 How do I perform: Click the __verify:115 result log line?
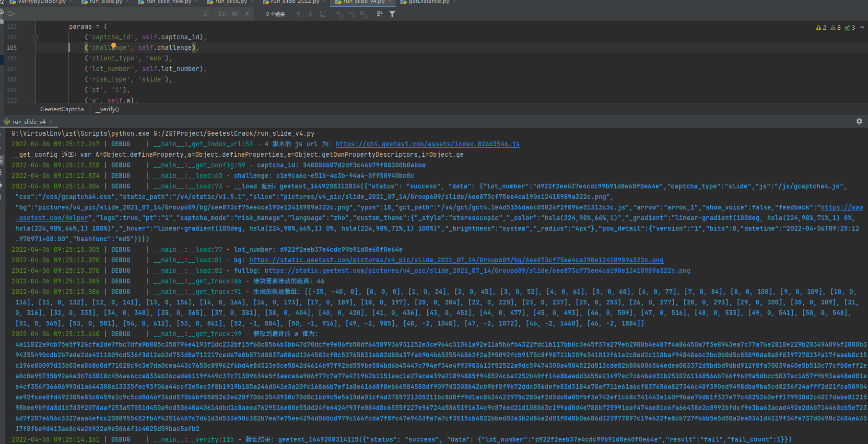coord(401,439)
